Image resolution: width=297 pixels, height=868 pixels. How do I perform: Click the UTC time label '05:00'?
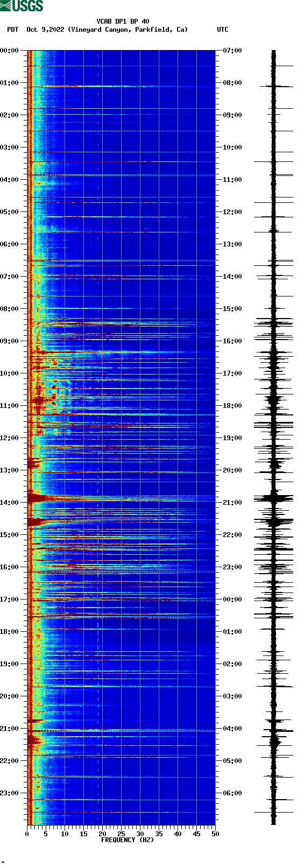coord(232,761)
